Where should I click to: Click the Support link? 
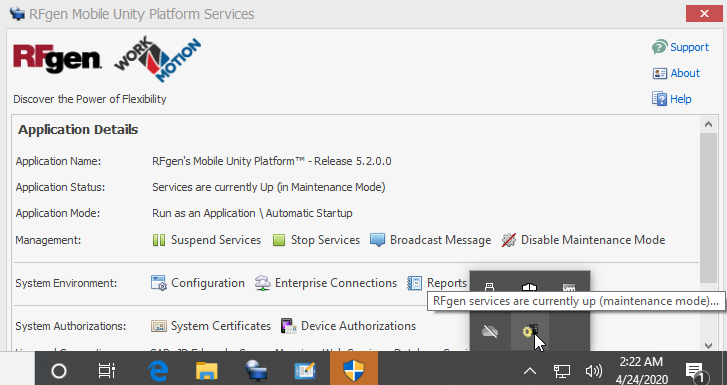pos(689,47)
